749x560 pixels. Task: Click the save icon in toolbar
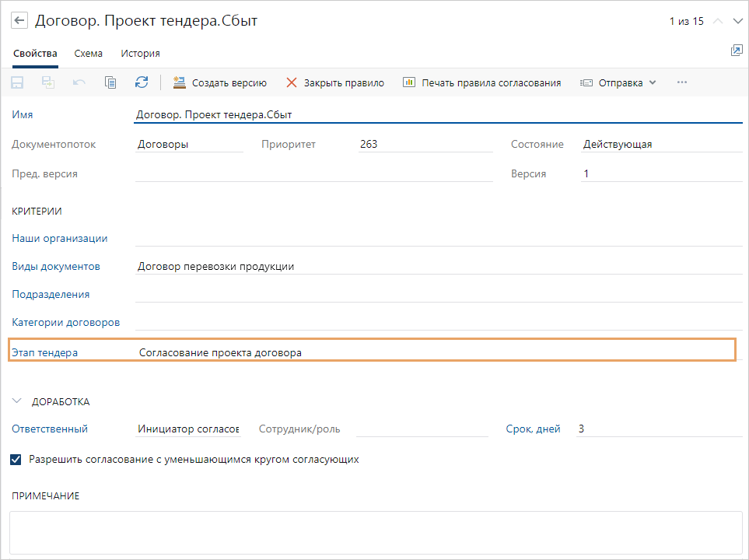pyautogui.click(x=17, y=82)
